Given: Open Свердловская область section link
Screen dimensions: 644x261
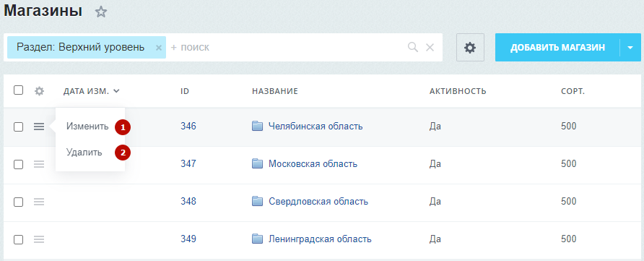Looking at the screenshot, I should (318, 202).
